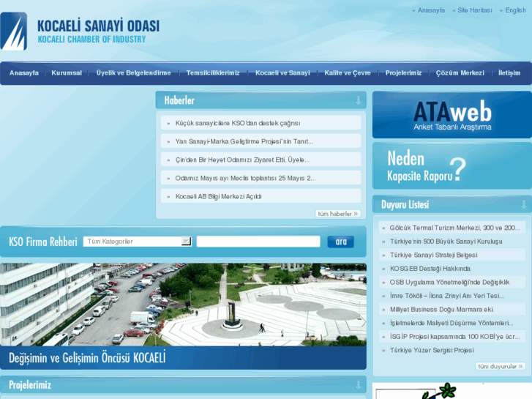This screenshot has height=399, width=532.
Task: Open Üyelik ve Belgelendirme menu
Action: point(133,72)
